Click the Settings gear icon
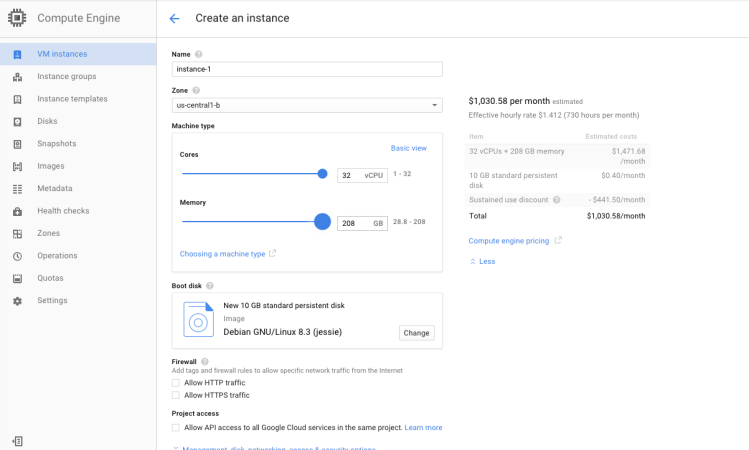Viewport: 749px width, 450px height. (17, 300)
